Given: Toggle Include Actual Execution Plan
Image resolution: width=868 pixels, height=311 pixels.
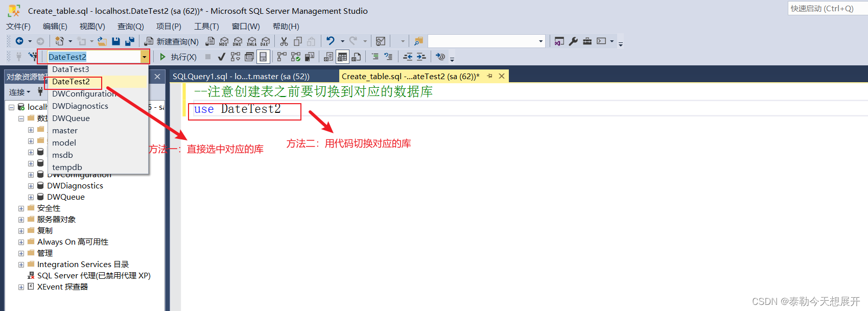Looking at the screenshot, I should point(281,57).
